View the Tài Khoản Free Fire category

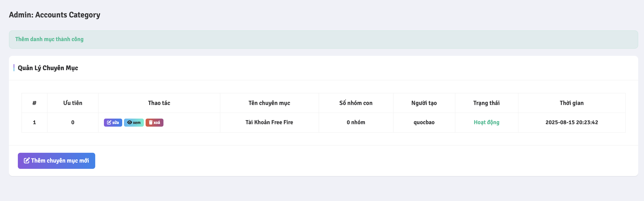134,122
